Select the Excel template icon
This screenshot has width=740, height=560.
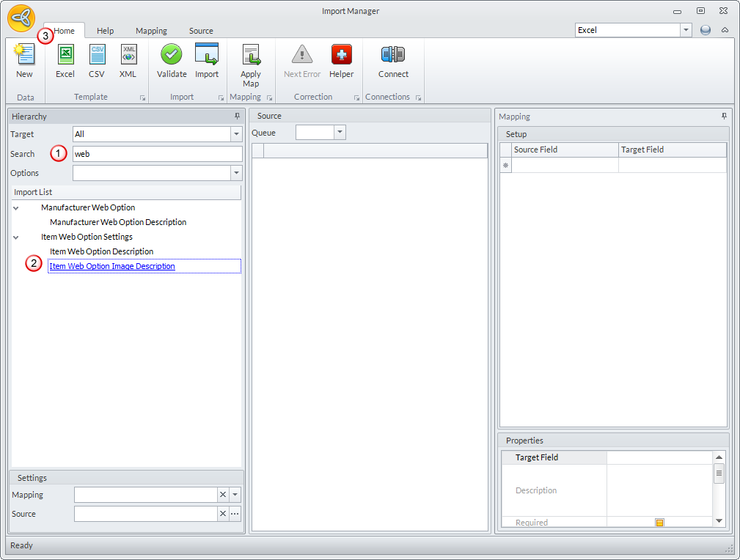(x=65, y=56)
